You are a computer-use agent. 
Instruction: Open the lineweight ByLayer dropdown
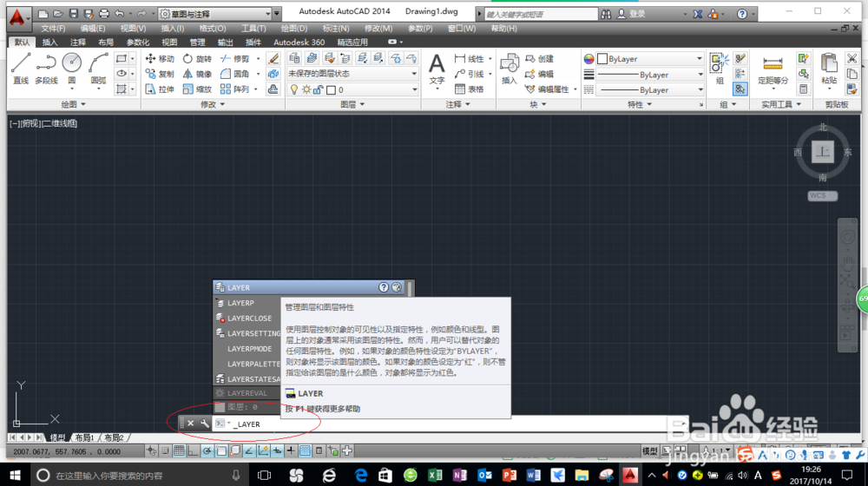click(650, 74)
